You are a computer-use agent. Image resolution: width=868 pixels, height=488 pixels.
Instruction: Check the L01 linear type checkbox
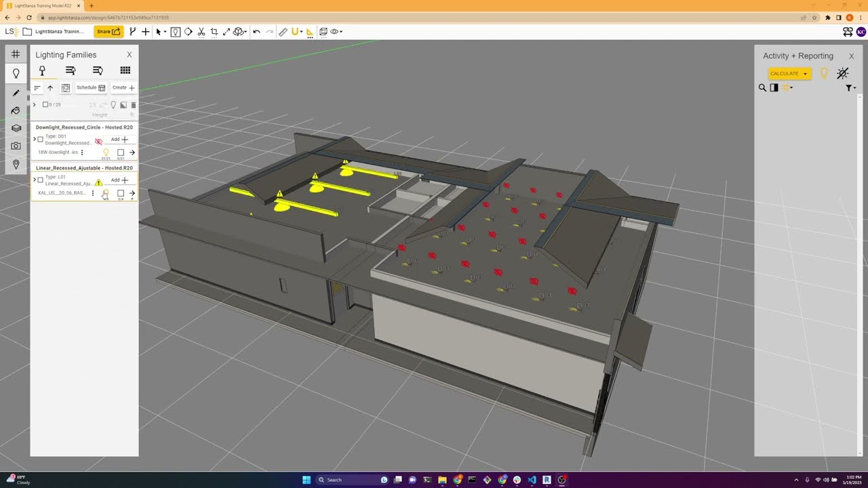click(40, 180)
